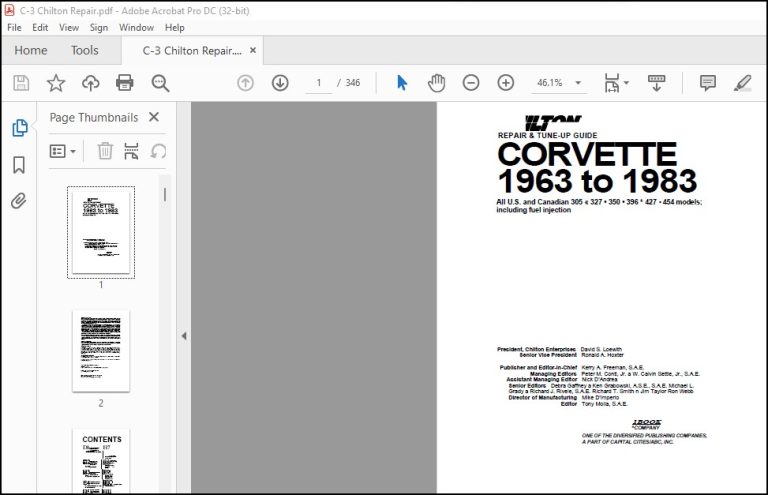The height and width of the screenshot is (495, 768).
Task: Click the 46.1% zoom value field
Action: [x=550, y=83]
